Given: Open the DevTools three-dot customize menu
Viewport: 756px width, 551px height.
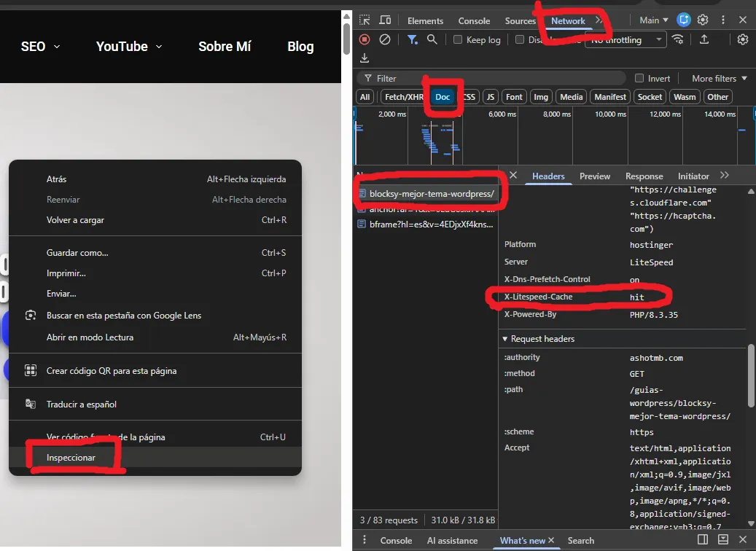Looking at the screenshot, I should (x=722, y=20).
